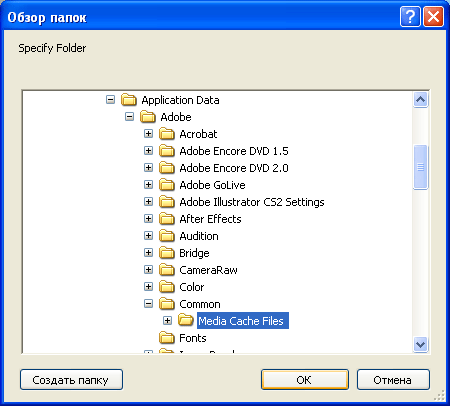
Task: Expand the Media Cache Files node
Action: click(x=167, y=321)
